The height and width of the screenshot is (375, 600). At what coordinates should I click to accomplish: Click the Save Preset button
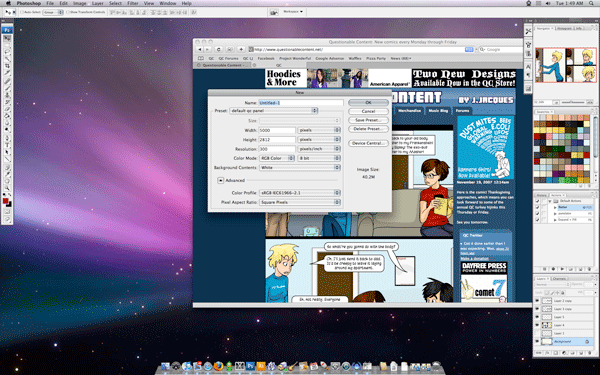tap(368, 120)
